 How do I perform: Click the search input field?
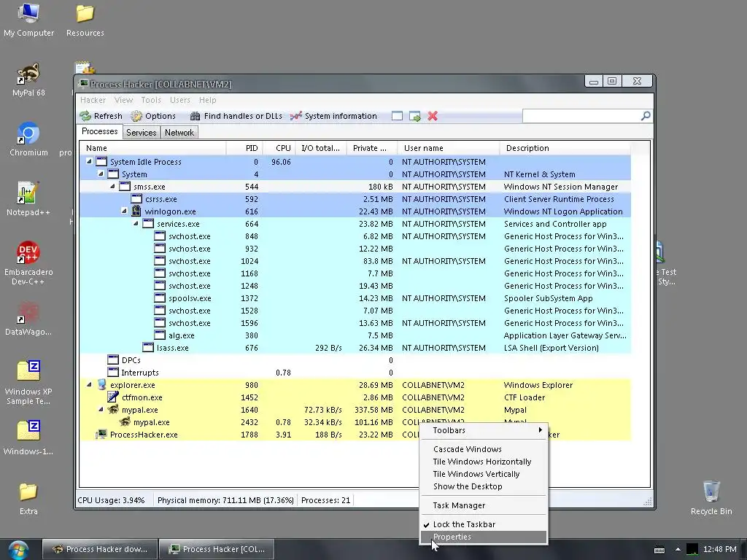581,116
